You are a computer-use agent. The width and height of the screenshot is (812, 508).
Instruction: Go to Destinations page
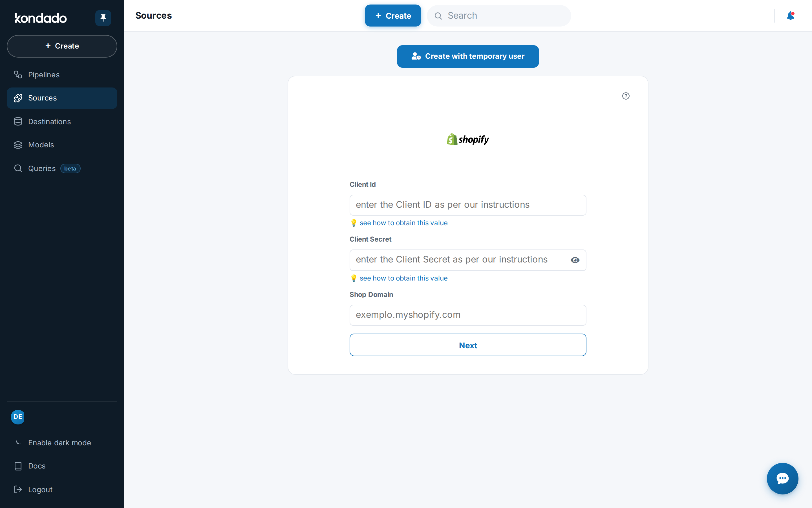pos(62,122)
